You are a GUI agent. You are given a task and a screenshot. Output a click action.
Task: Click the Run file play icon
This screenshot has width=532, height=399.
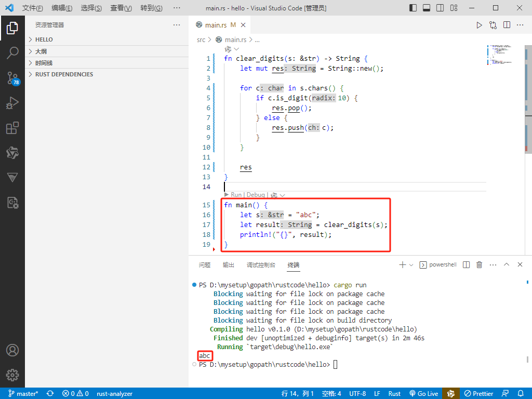pos(479,25)
